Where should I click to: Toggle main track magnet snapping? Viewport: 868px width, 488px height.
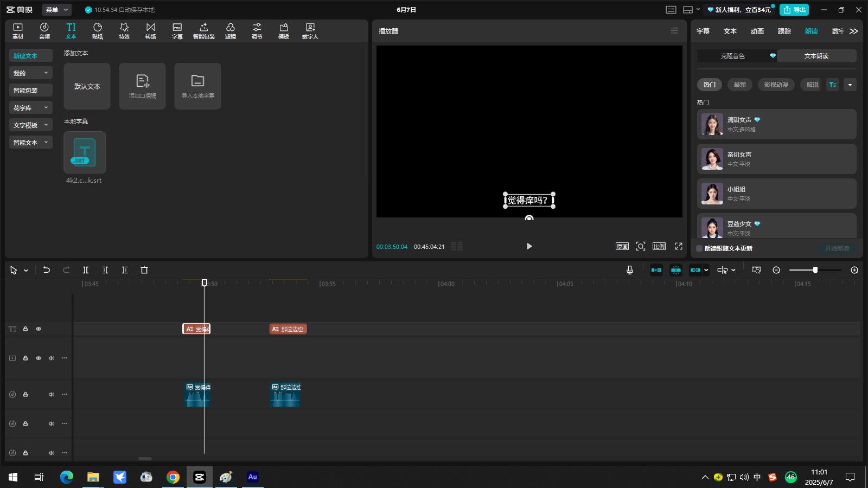656,270
